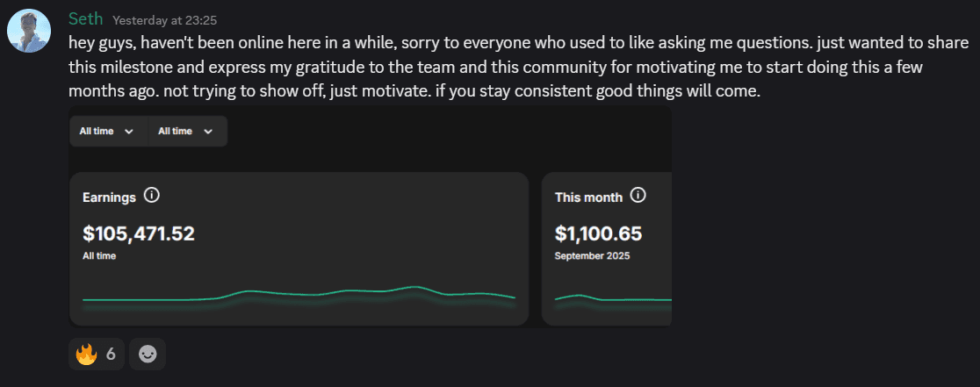Click the add reaction smiley button
The height and width of the screenshot is (387, 980).
pos(148,355)
